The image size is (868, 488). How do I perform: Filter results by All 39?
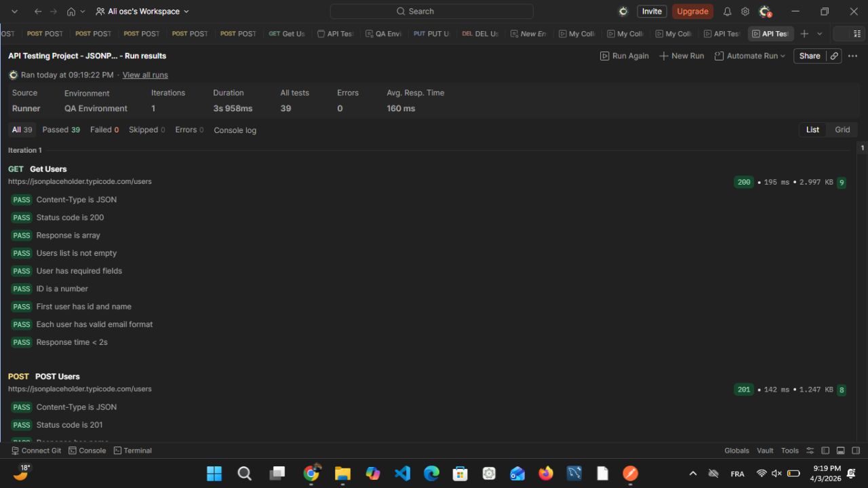[x=22, y=130]
